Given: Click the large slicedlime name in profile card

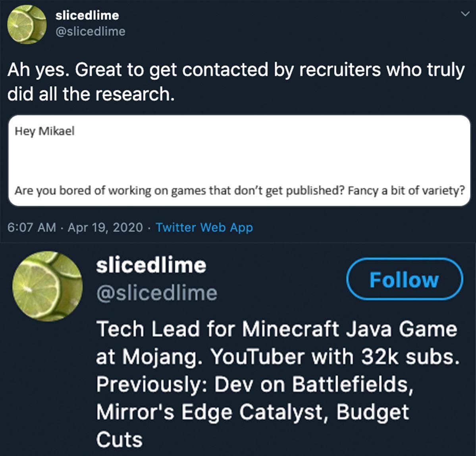Looking at the screenshot, I should click(x=151, y=265).
